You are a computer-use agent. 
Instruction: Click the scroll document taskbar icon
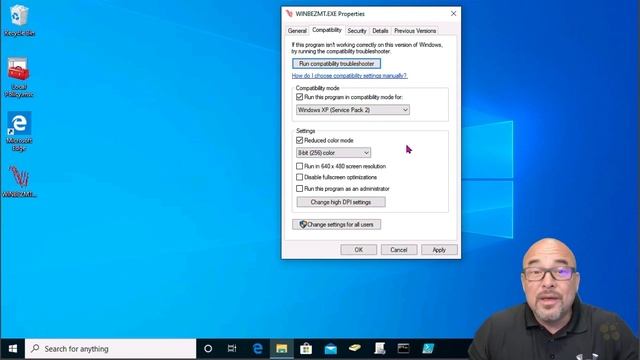pyautogui.click(x=380, y=349)
